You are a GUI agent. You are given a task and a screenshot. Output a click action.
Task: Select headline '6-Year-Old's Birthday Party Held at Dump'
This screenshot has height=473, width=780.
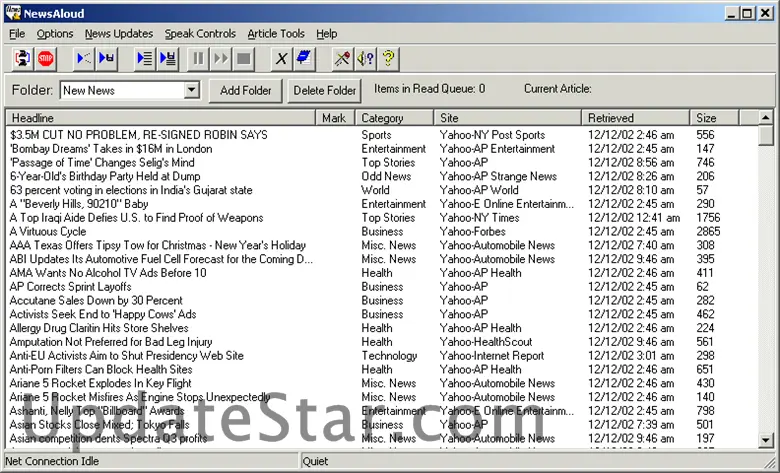click(x=105, y=177)
